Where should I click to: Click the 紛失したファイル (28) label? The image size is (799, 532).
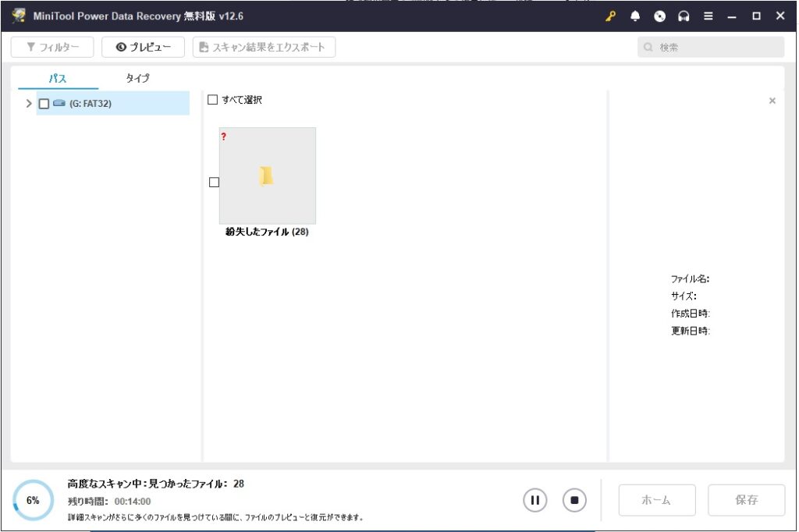tap(267, 232)
